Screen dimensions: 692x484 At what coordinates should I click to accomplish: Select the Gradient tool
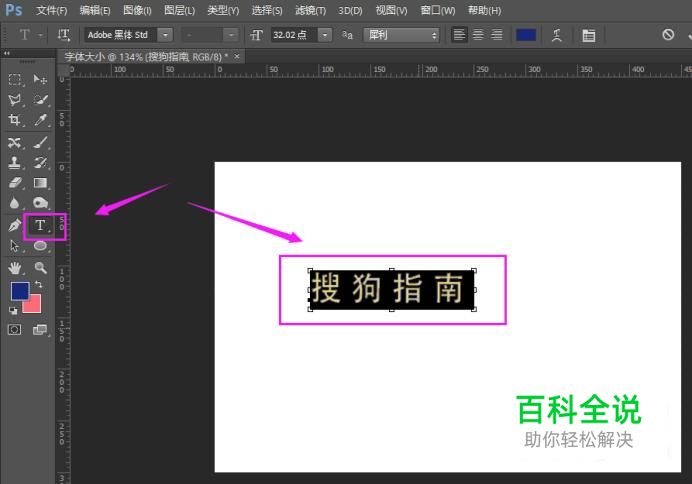coord(40,183)
